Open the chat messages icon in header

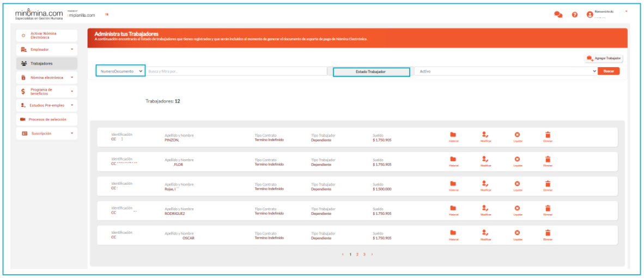pos(558,15)
